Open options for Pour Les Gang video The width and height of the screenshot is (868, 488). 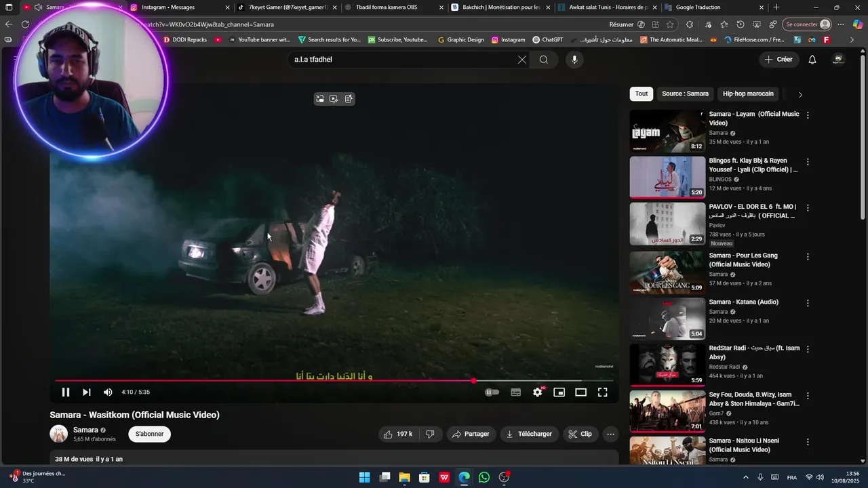click(x=808, y=257)
